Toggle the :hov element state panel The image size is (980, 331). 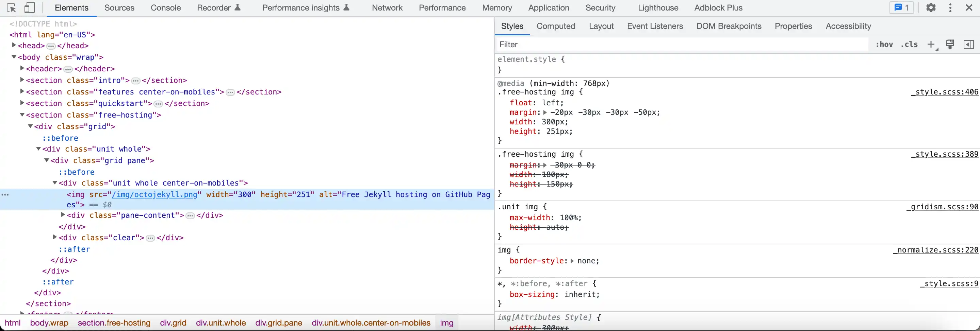(x=884, y=45)
